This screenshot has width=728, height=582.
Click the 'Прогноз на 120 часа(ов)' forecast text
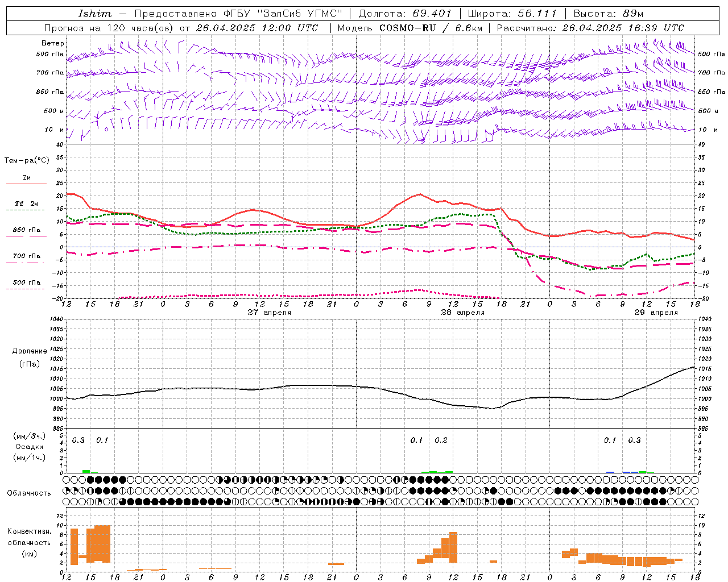[109, 28]
